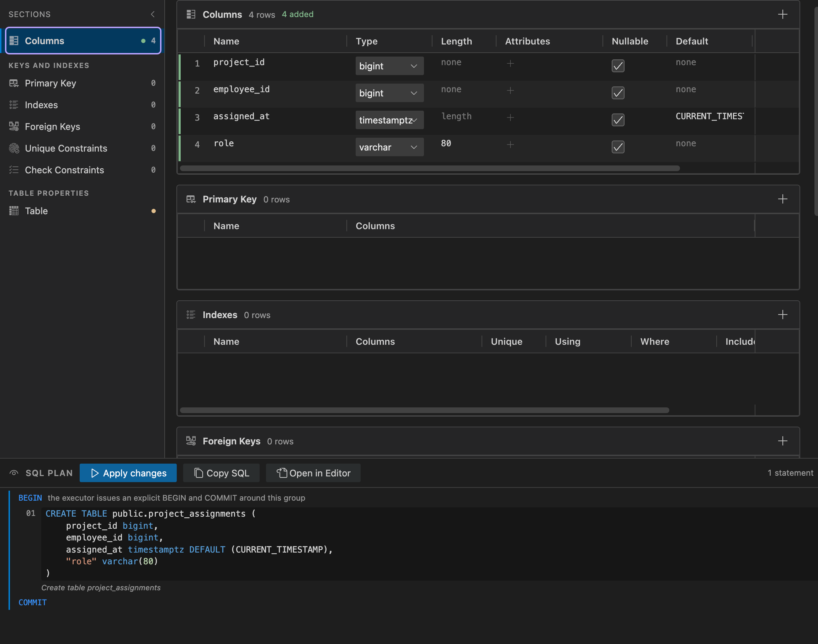Screen dimensions: 818x644
Task: Click the Apply changes button
Action: click(x=128, y=473)
